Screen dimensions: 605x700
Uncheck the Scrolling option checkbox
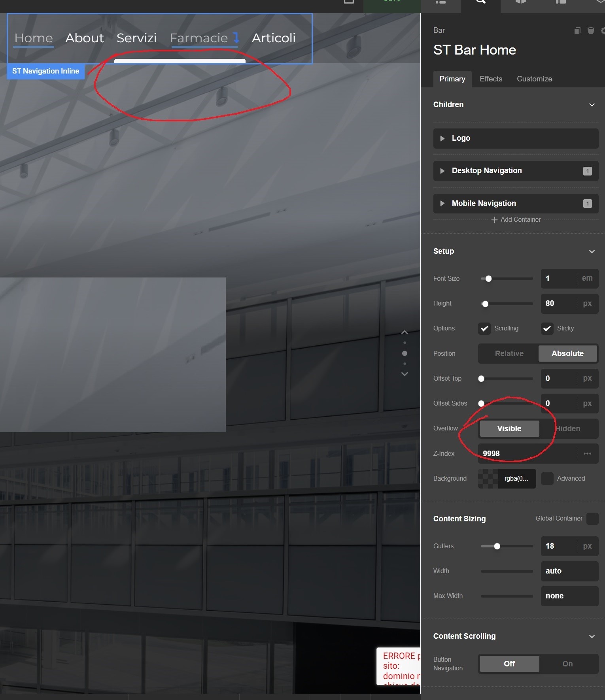click(484, 328)
